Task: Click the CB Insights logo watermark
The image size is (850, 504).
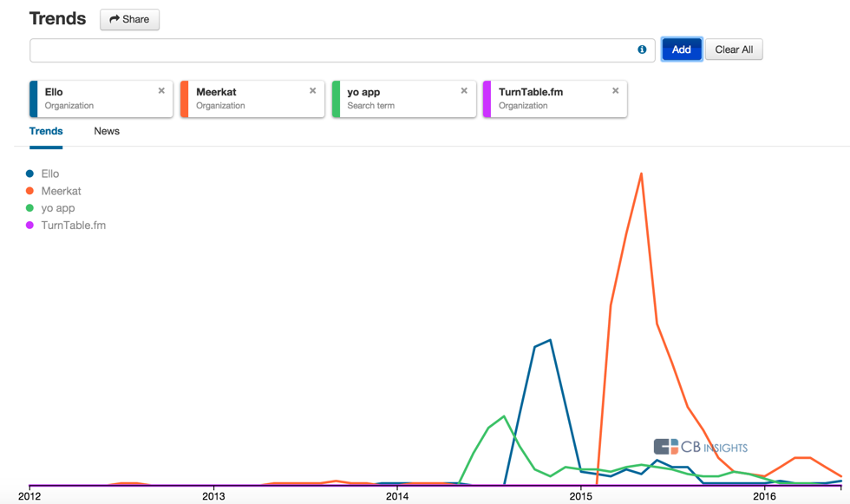Action: click(x=701, y=447)
